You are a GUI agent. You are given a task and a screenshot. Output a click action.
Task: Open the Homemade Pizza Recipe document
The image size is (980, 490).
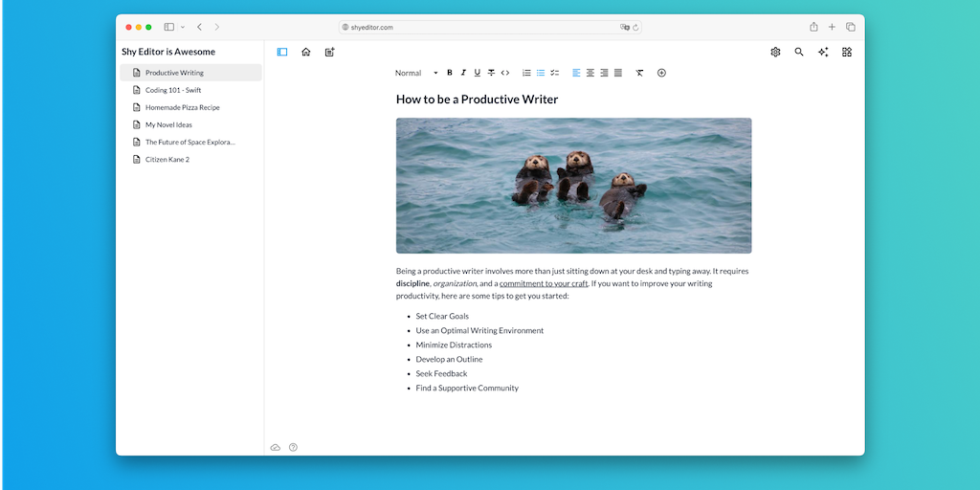pos(182,107)
